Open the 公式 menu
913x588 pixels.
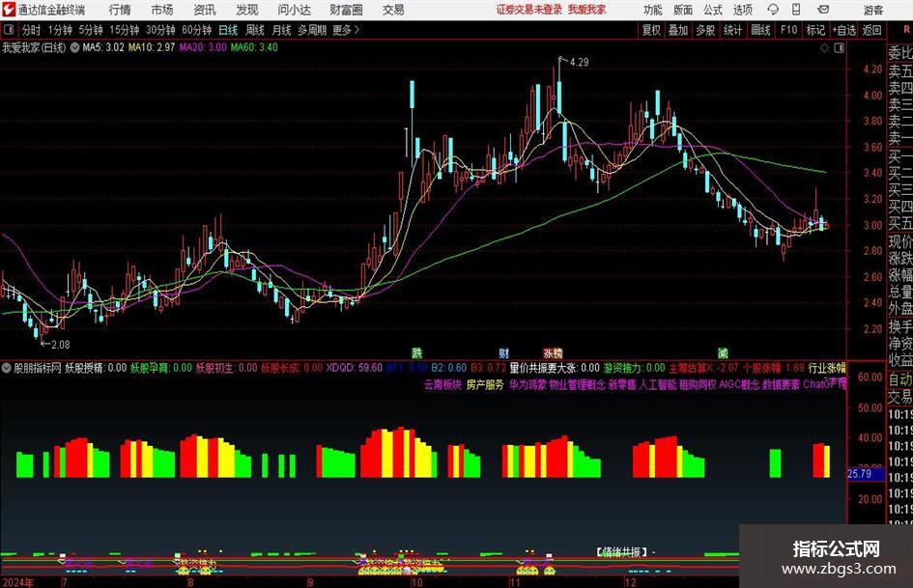[713, 10]
